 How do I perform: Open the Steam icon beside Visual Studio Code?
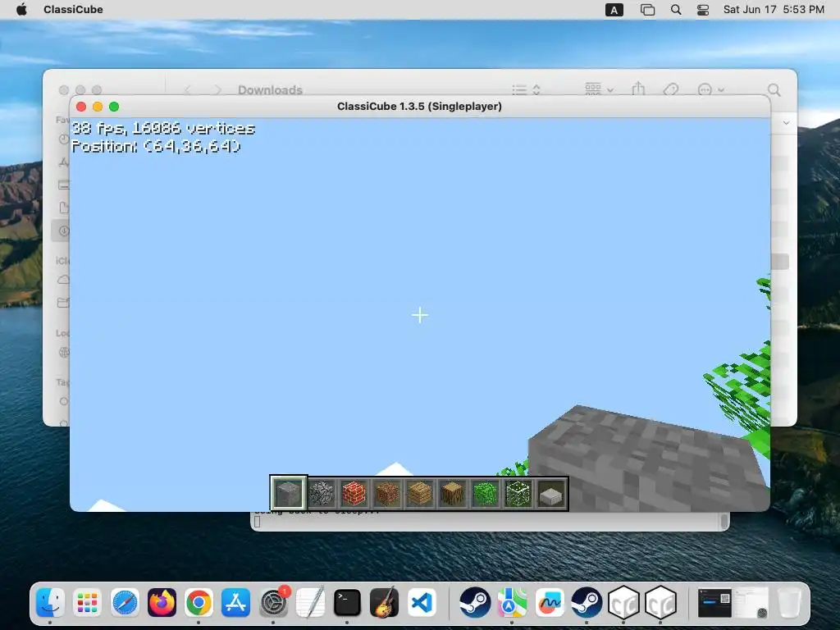475,602
